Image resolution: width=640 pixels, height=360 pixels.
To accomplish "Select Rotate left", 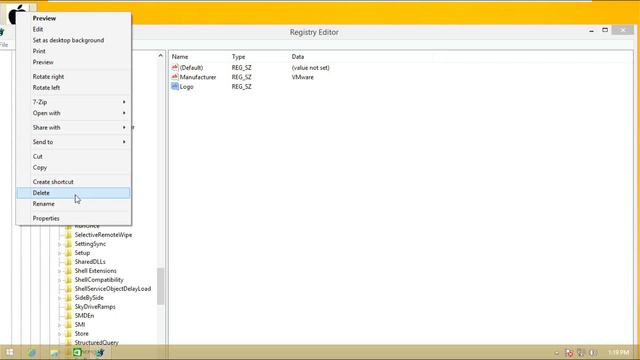I will [73, 88].
